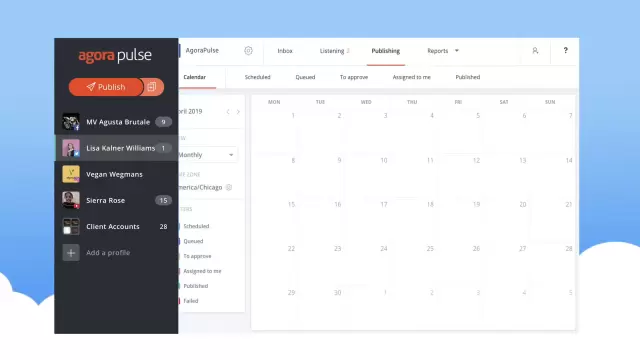Image resolution: width=640 pixels, height=360 pixels.
Task: Go to previous month arrow
Action: (228, 111)
